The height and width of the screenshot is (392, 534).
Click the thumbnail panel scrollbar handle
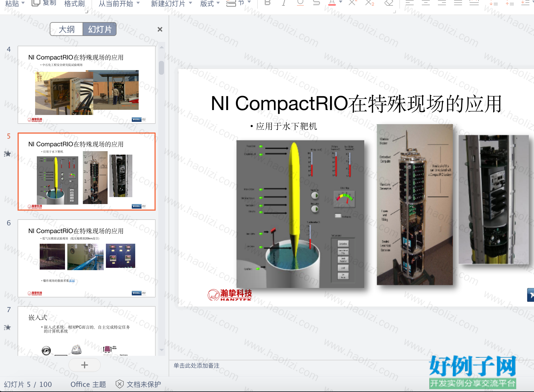pos(161,68)
